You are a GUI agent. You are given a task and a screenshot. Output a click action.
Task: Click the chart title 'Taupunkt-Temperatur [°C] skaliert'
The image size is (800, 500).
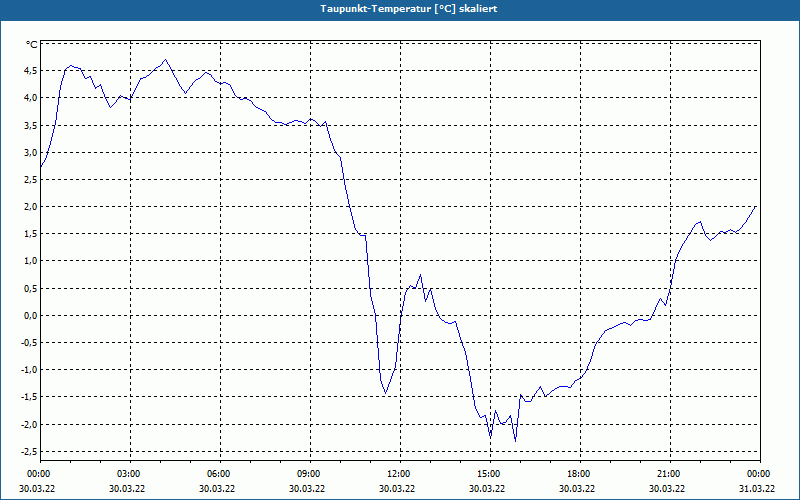[x=409, y=9]
